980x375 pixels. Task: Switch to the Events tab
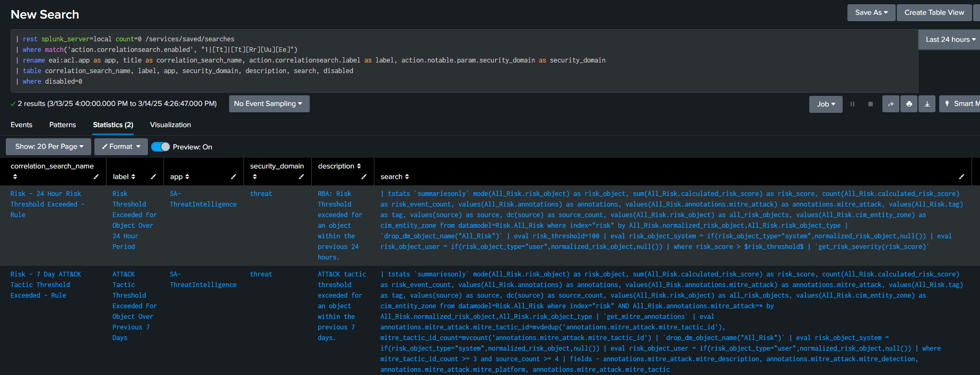(x=21, y=125)
